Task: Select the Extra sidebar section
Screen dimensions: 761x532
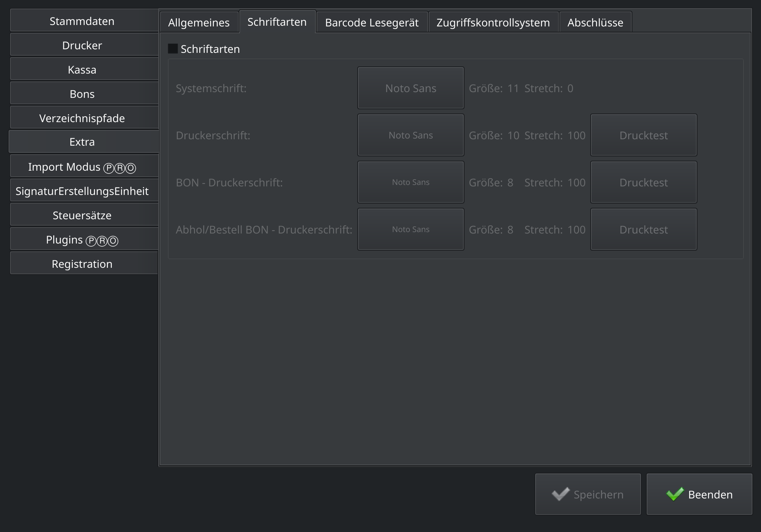Action: [84, 142]
